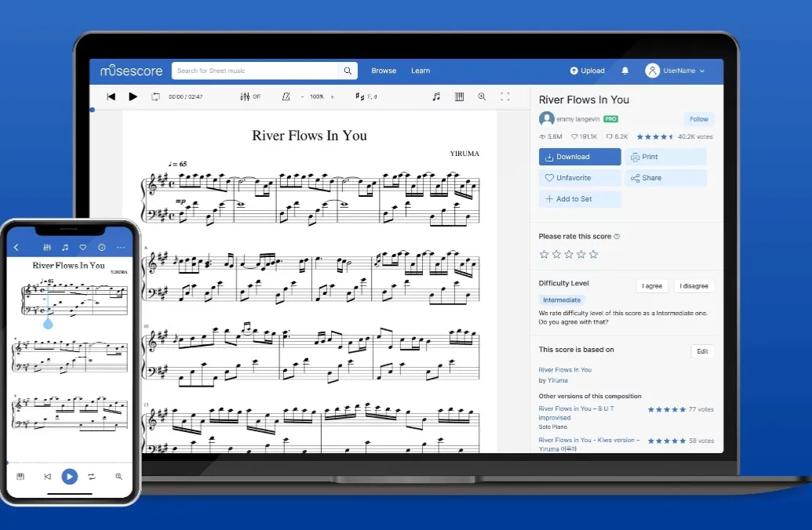Viewport: 812px width, 530px height.
Task: Increase tempo with plus button
Action: pos(333,96)
